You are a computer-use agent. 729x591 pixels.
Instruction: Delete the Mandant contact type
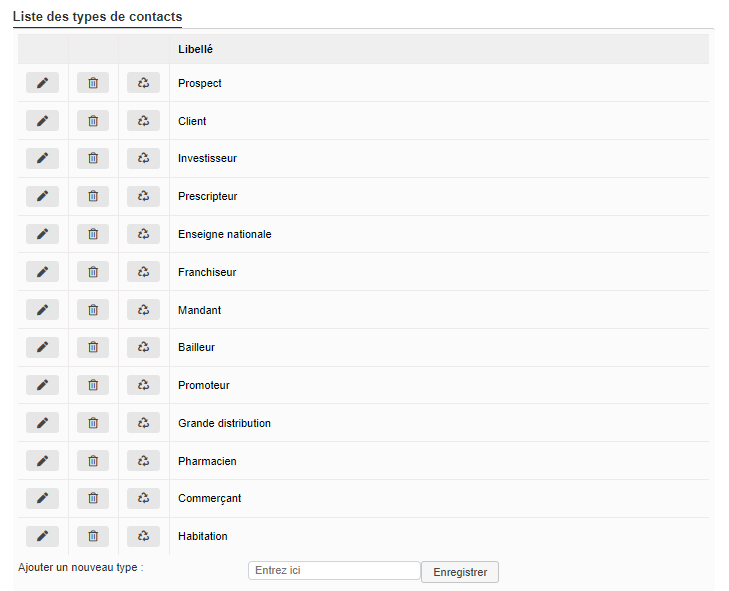click(93, 310)
